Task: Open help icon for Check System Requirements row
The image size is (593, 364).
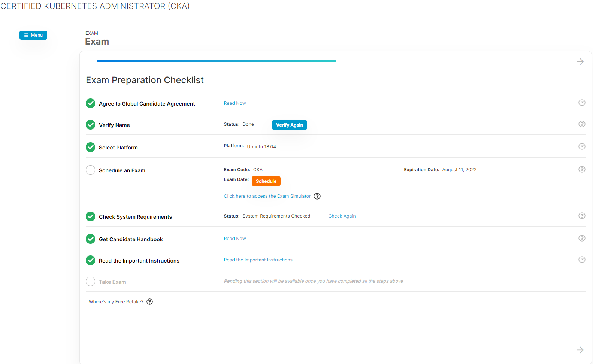Action: [x=582, y=216]
